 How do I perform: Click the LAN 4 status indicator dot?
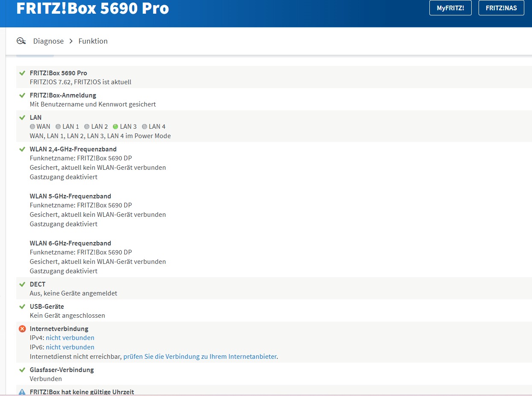tap(145, 127)
